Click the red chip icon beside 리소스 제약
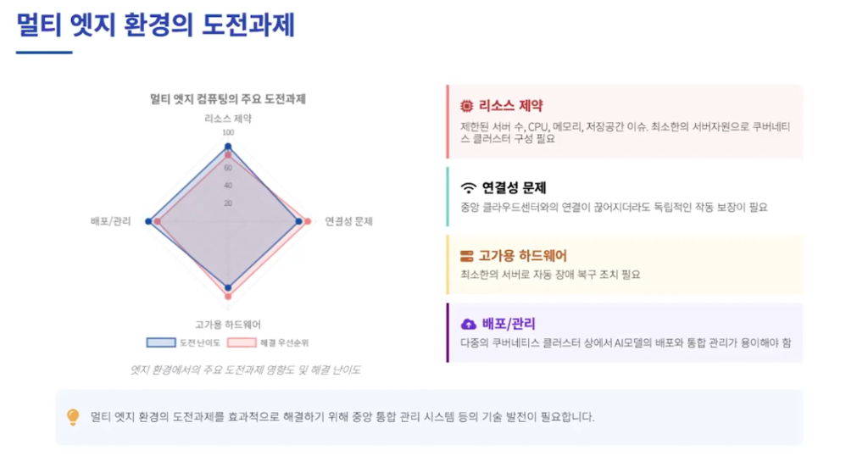 click(x=467, y=106)
